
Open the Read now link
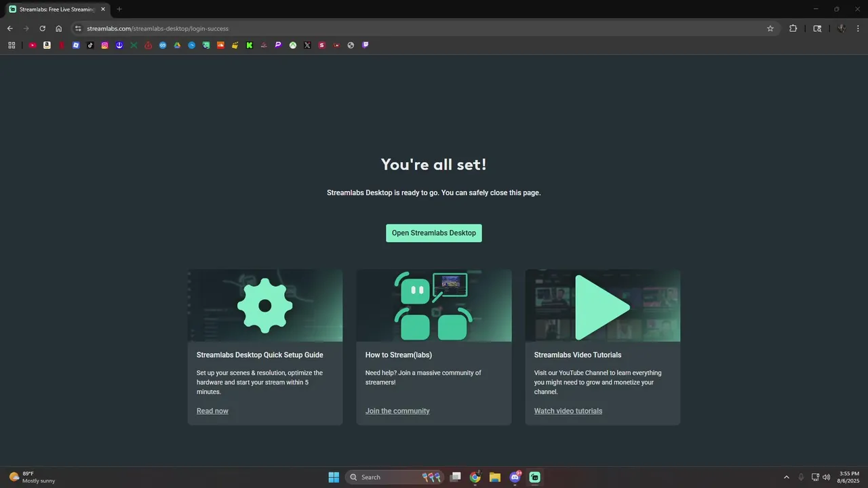click(212, 411)
